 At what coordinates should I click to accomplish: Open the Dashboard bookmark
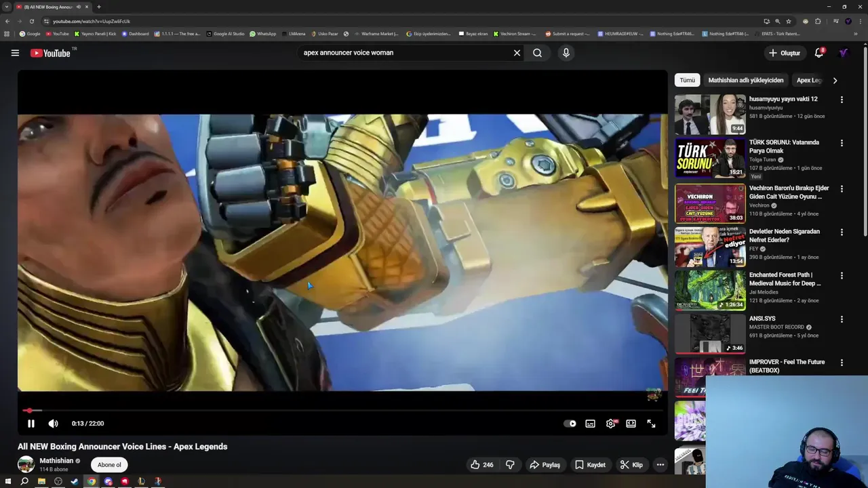coord(136,34)
